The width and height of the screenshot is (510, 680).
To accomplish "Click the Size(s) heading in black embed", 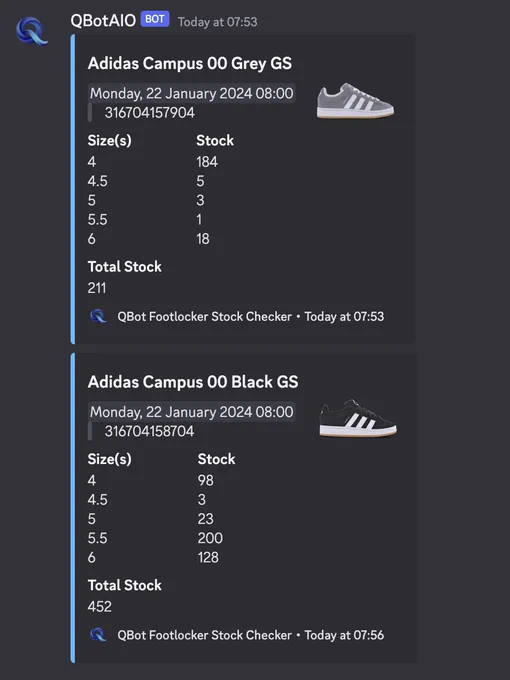I will click(x=109, y=459).
